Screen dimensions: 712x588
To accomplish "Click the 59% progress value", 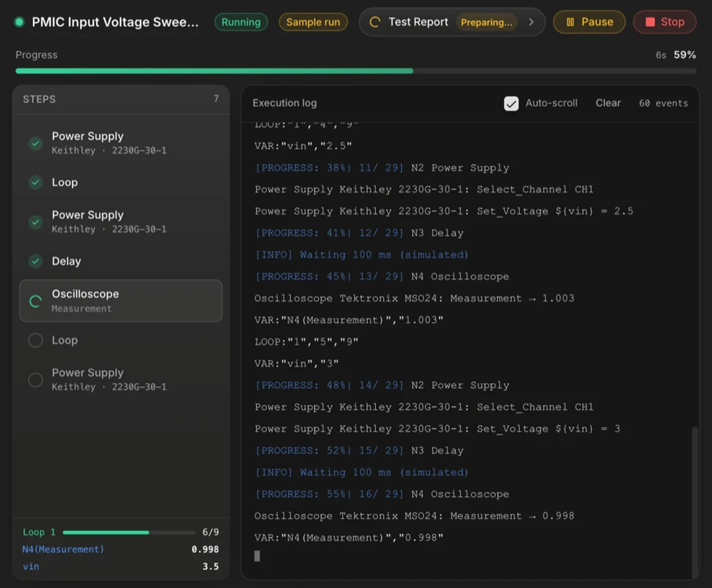I will pyautogui.click(x=685, y=55).
